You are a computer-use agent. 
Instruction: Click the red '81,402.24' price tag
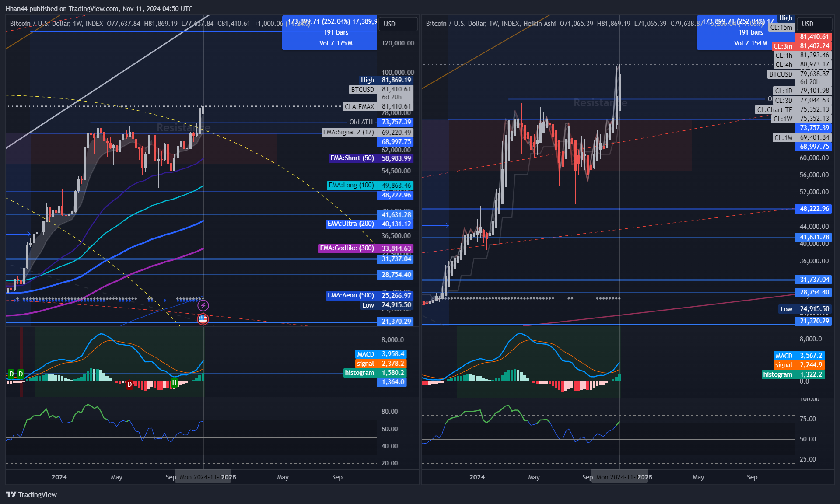[x=814, y=46]
